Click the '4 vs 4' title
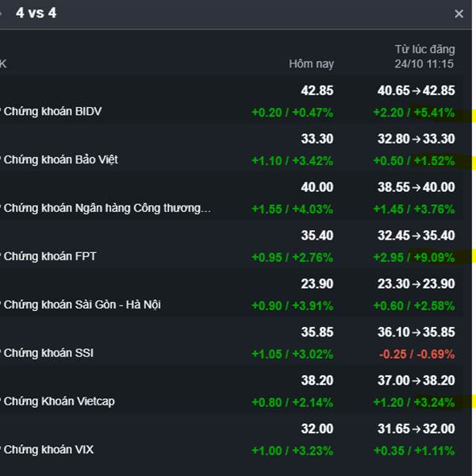Viewport: 476px width, 476px height. tap(36, 13)
